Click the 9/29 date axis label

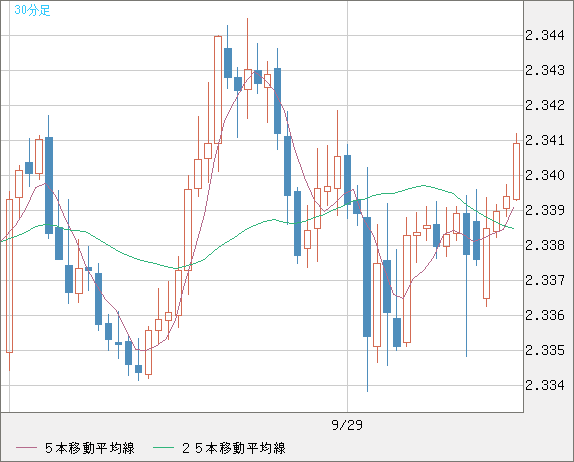[x=347, y=425]
